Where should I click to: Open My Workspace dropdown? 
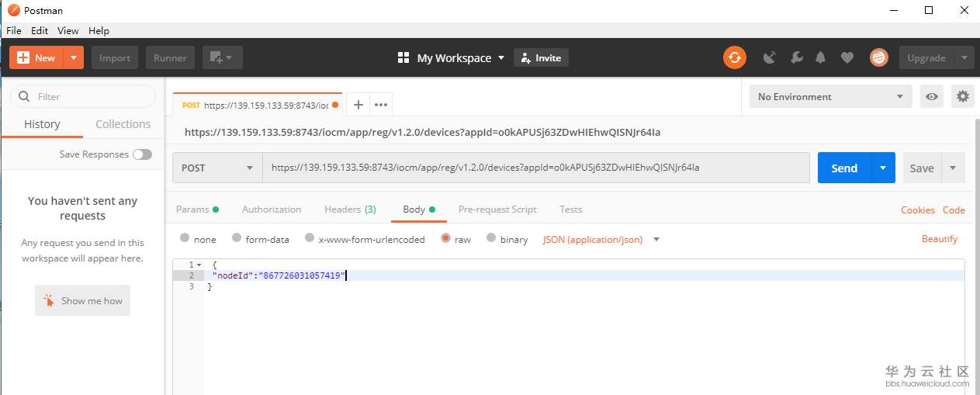click(x=461, y=58)
